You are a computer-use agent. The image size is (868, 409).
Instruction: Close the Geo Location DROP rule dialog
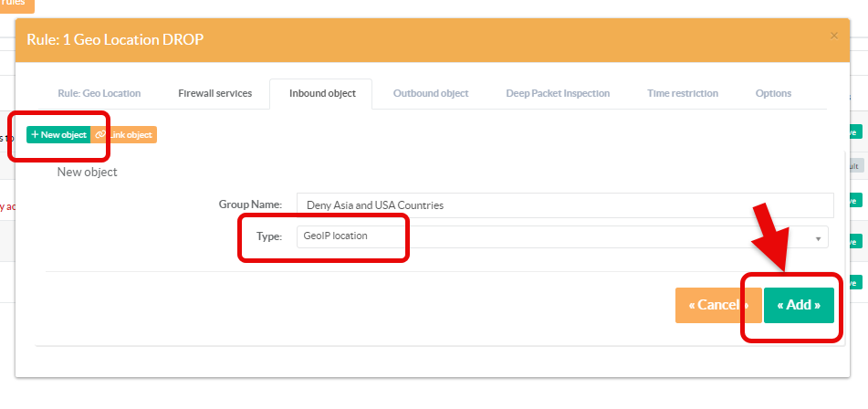tap(833, 36)
